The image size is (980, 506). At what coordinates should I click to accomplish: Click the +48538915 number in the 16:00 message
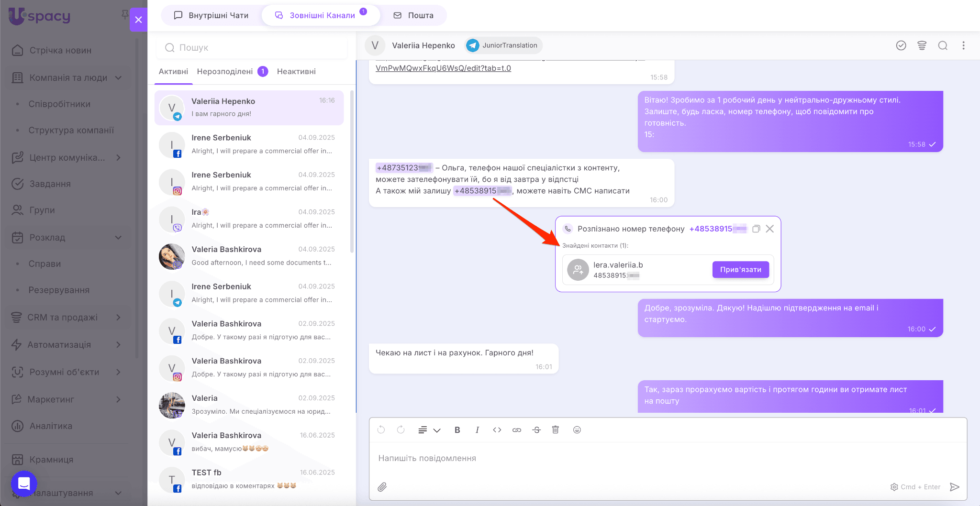tap(482, 191)
